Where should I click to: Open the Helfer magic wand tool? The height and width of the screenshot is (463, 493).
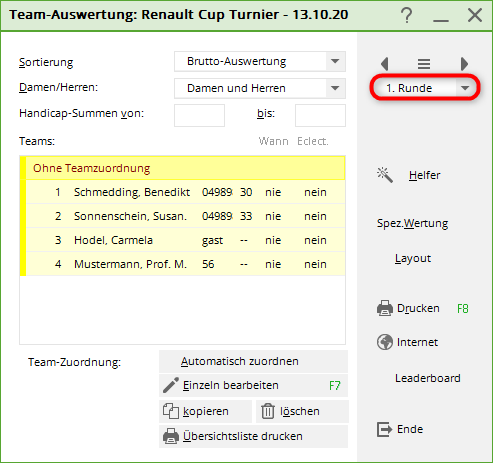pyautogui.click(x=385, y=175)
